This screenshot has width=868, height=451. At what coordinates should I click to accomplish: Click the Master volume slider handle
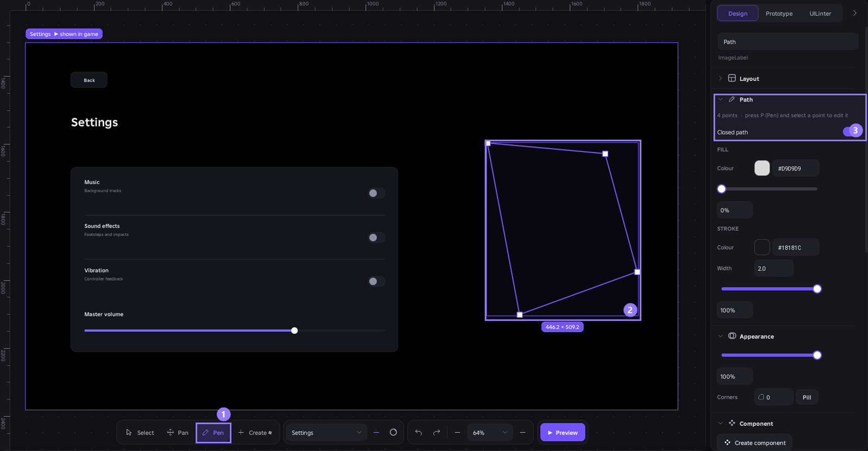pyautogui.click(x=295, y=331)
